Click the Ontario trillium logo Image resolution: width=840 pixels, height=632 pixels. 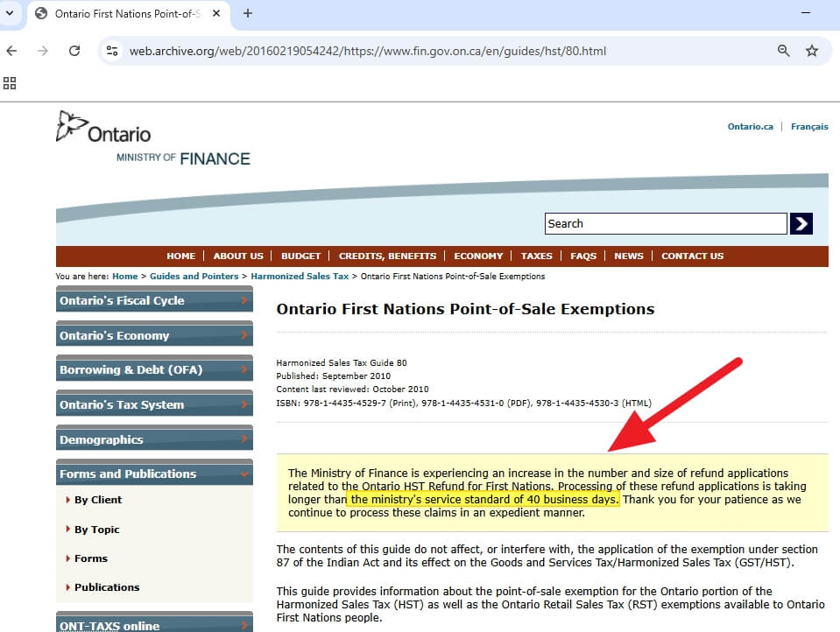[103, 128]
